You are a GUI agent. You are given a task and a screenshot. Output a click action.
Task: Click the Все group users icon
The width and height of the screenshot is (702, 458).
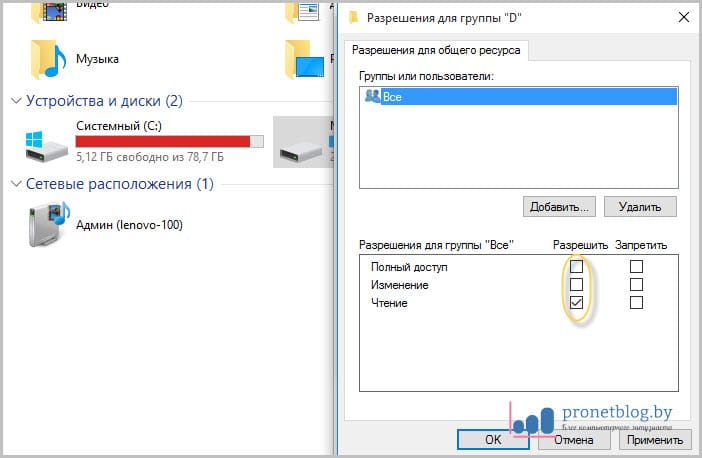(x=373, y=96)
